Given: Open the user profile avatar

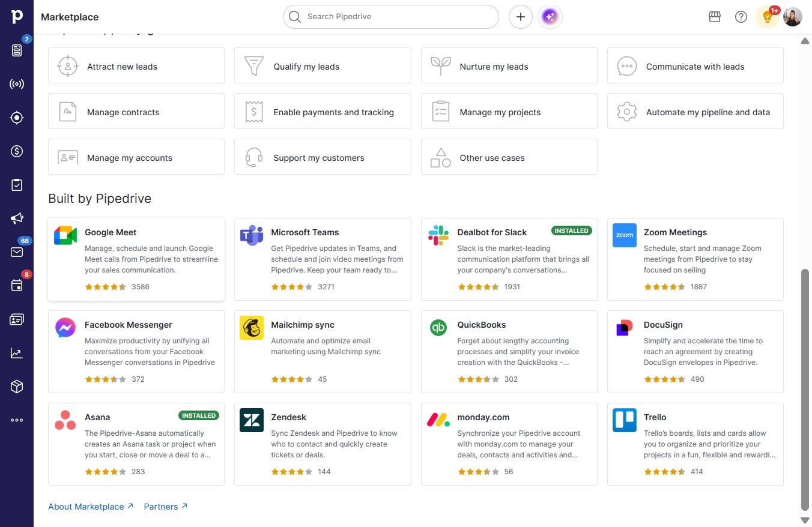Looking at the screenshot, I should click(793, 17).
